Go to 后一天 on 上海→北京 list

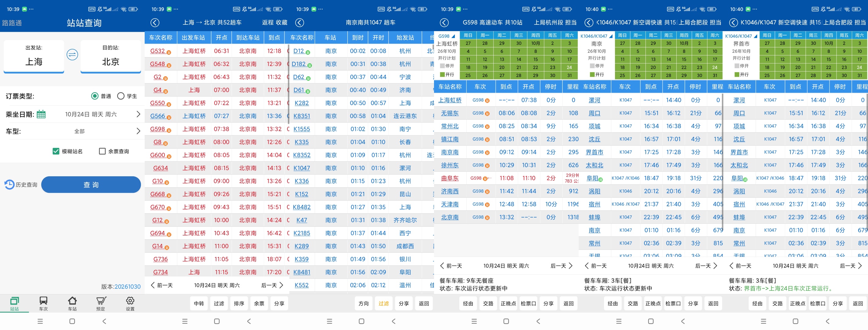tap(272, 285)
